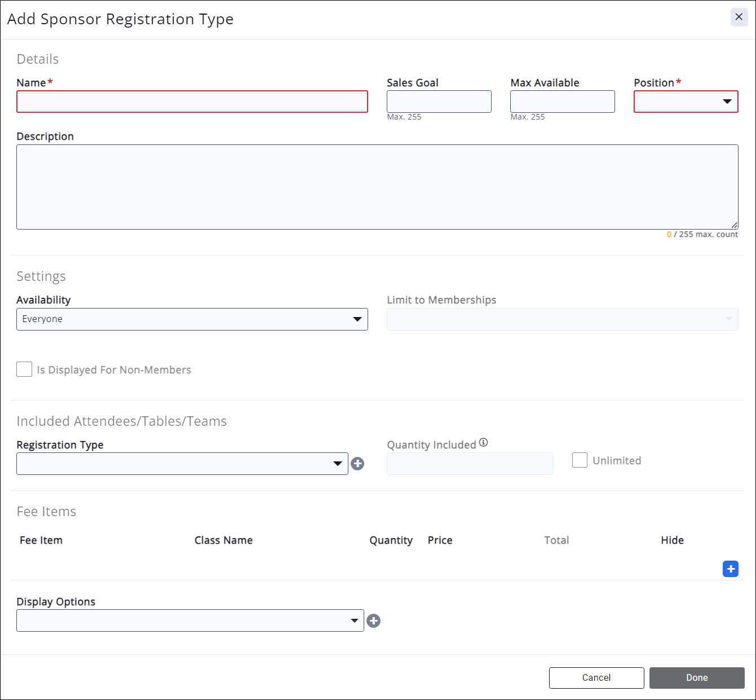This screenshot has width=756, height=700.
Task: Focus the Sales Goal input
Action: coord(439,102)
